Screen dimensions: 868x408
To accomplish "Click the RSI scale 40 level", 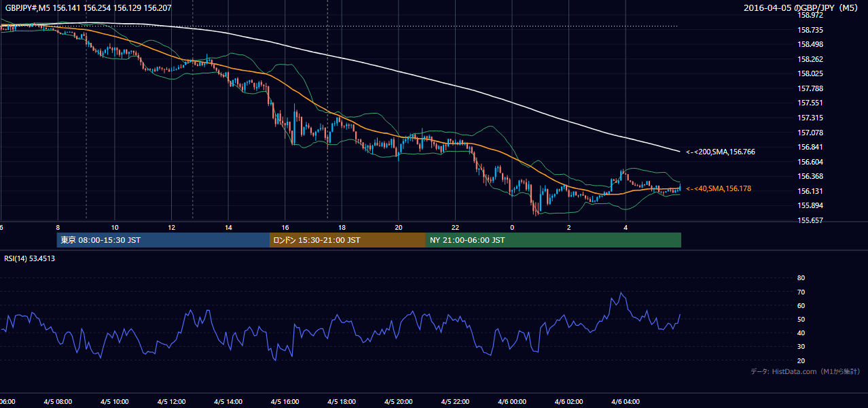I will 801,333.
